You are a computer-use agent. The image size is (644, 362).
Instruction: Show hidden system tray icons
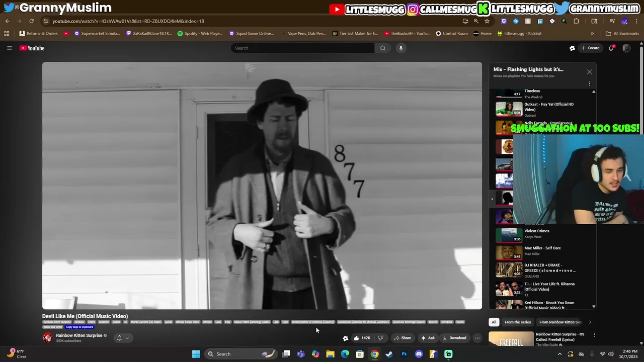(559, 354)
